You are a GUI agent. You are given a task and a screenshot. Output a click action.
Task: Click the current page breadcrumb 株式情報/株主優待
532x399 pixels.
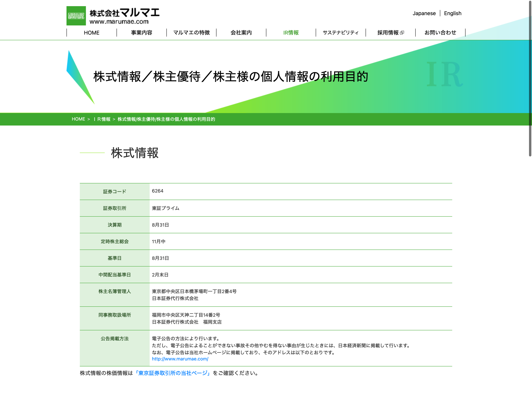[x=166, y=119]
